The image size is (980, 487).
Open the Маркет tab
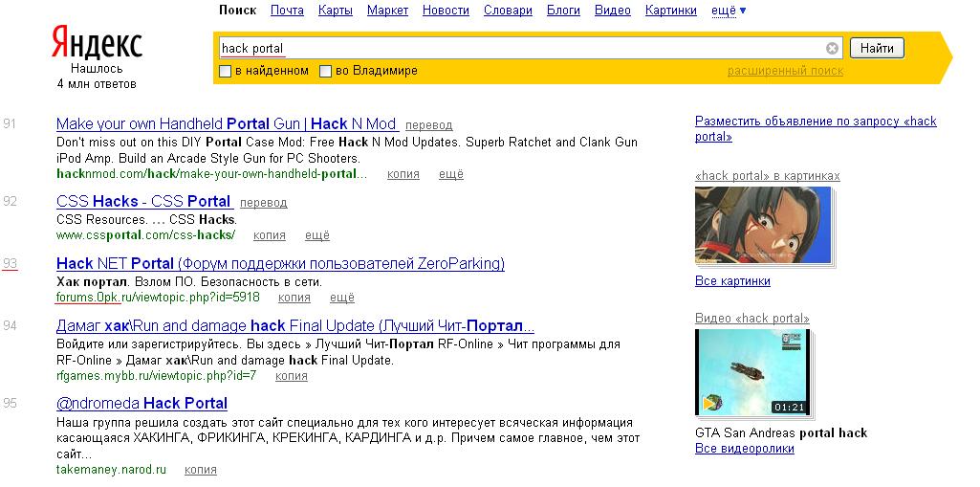(x=387, y=11)
